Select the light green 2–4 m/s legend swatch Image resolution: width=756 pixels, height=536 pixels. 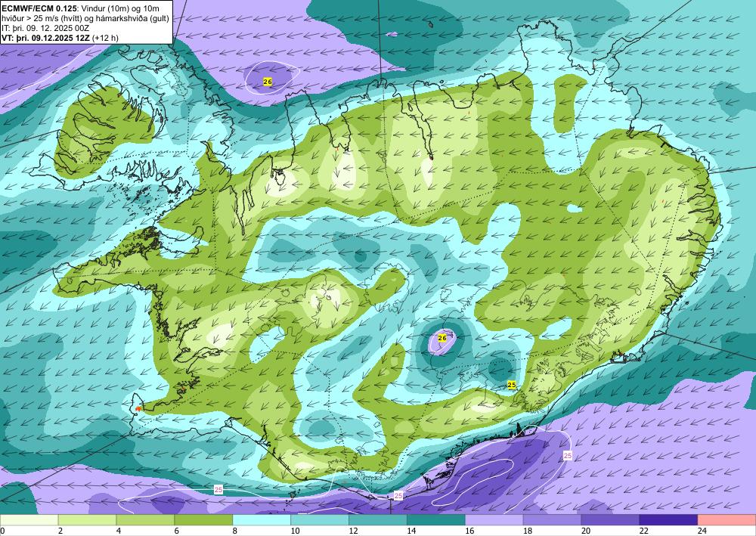point(87,520)
